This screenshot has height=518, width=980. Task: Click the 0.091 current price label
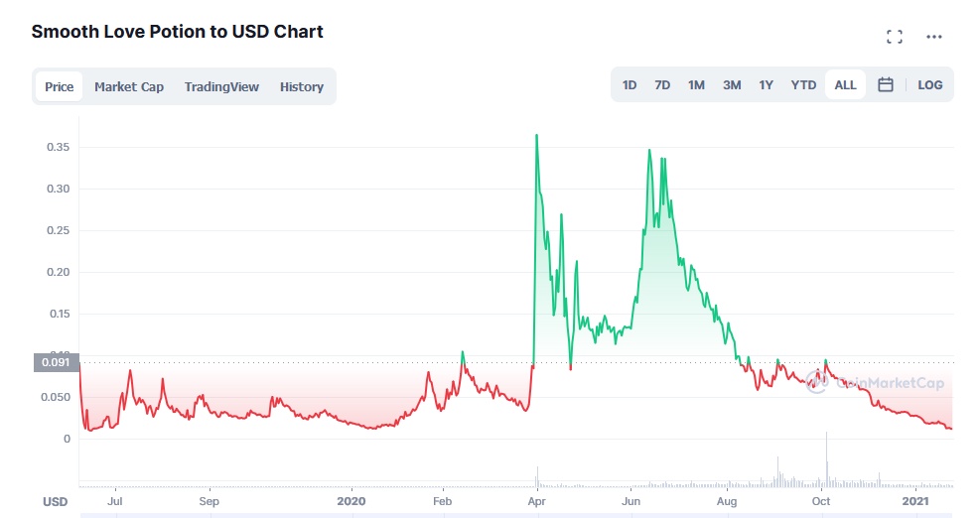tap(57, 362)
